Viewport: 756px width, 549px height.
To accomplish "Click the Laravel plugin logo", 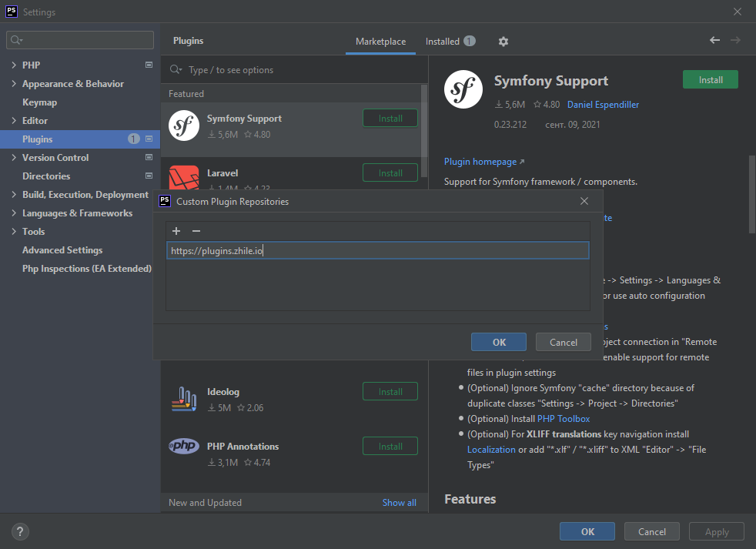I will click(184, 177).
